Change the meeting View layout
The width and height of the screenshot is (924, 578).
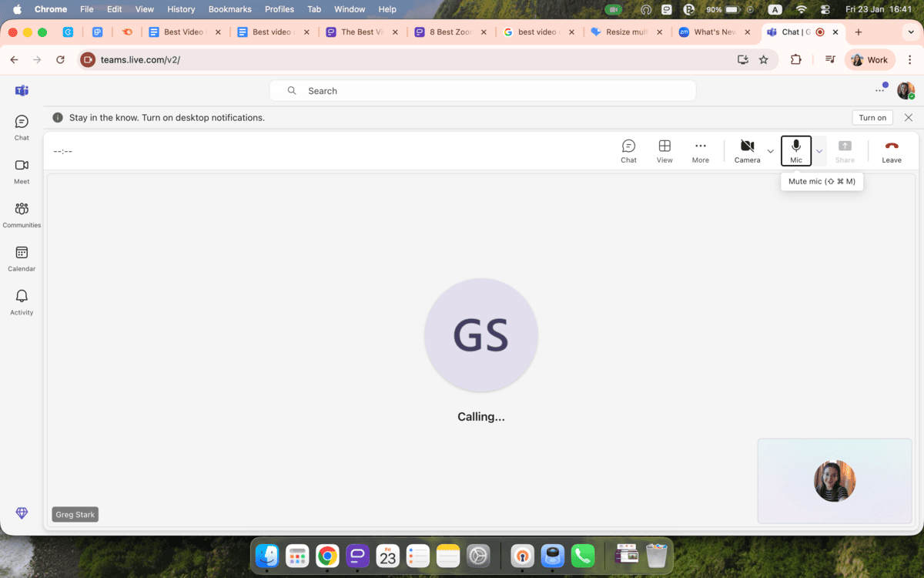tap(664, 150)
